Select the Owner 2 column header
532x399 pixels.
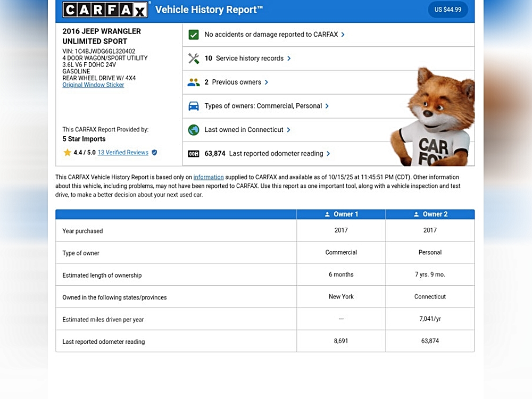pos(430,214)
